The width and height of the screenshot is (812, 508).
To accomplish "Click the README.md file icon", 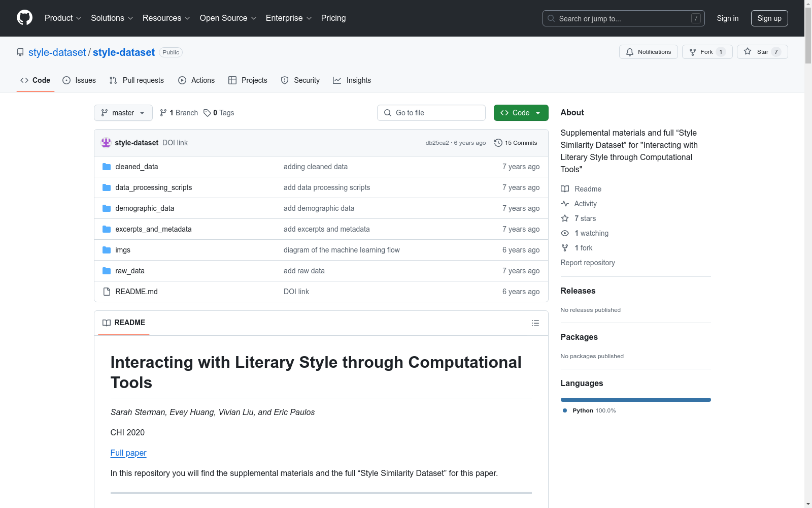I will tap(107, 292).
